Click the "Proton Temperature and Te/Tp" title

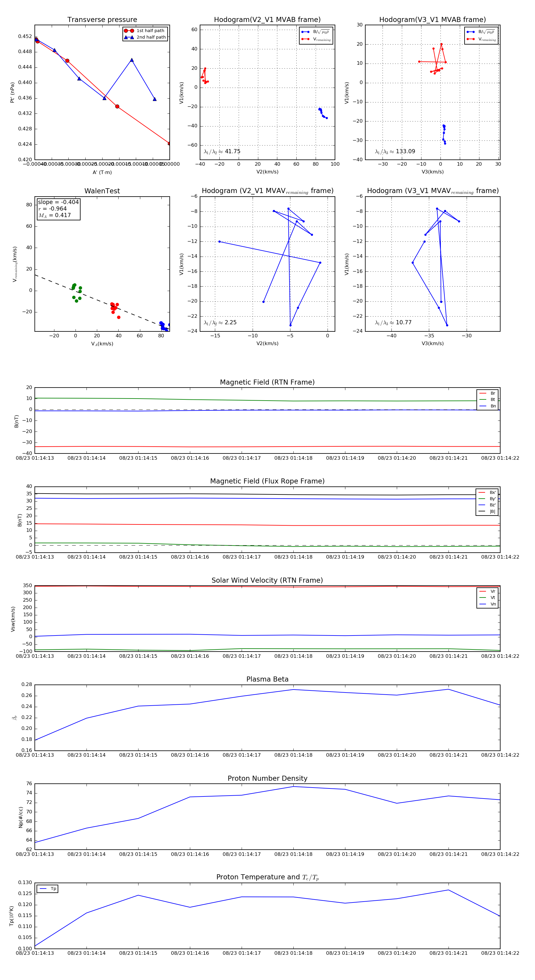267,877
